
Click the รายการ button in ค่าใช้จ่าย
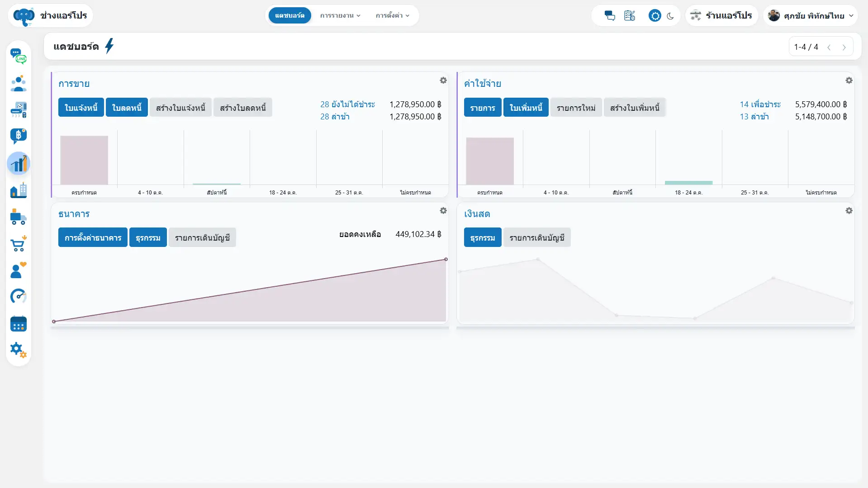click(483, 108)
